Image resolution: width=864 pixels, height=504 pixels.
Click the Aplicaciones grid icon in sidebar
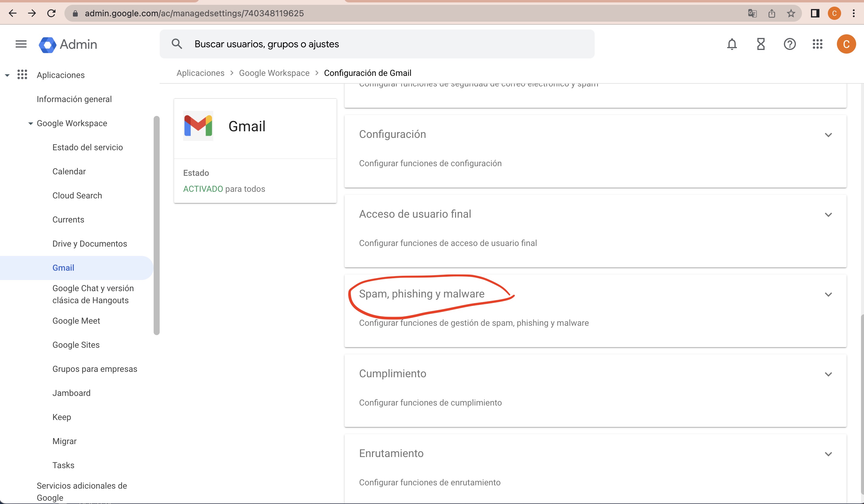pyautogui.click(x=22, y=75)
